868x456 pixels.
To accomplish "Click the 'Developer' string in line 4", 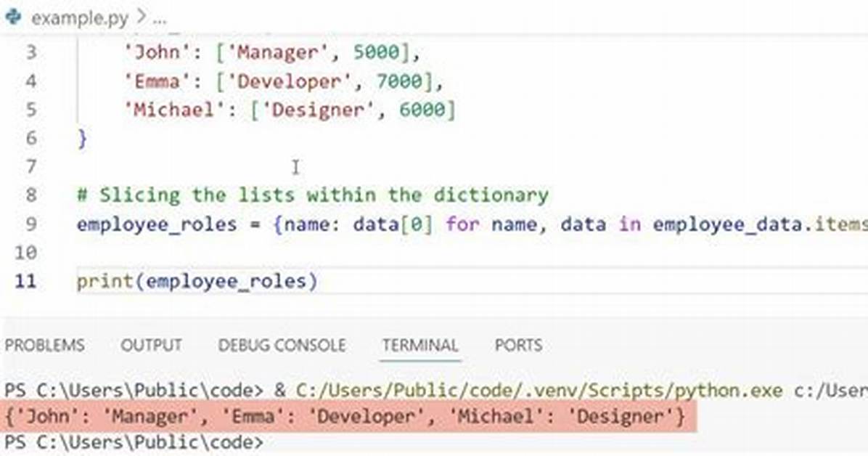I will 290,81.
